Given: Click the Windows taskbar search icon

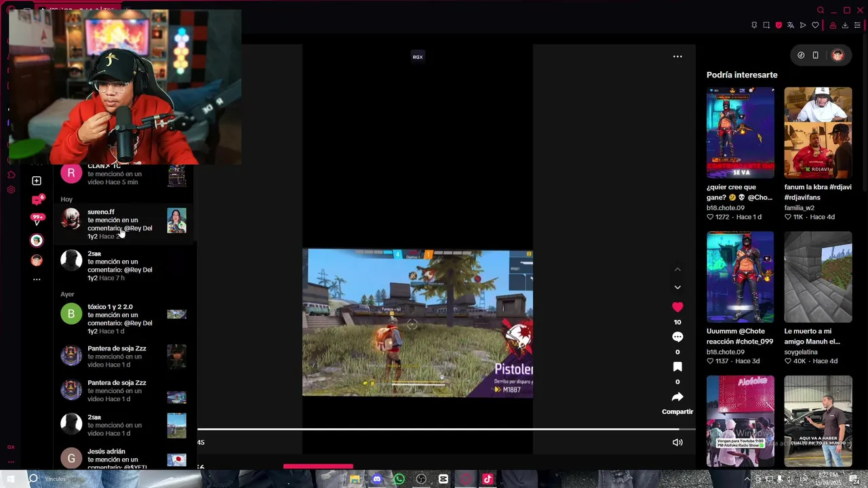Looking at the screenshot, I should click(33, 479).
